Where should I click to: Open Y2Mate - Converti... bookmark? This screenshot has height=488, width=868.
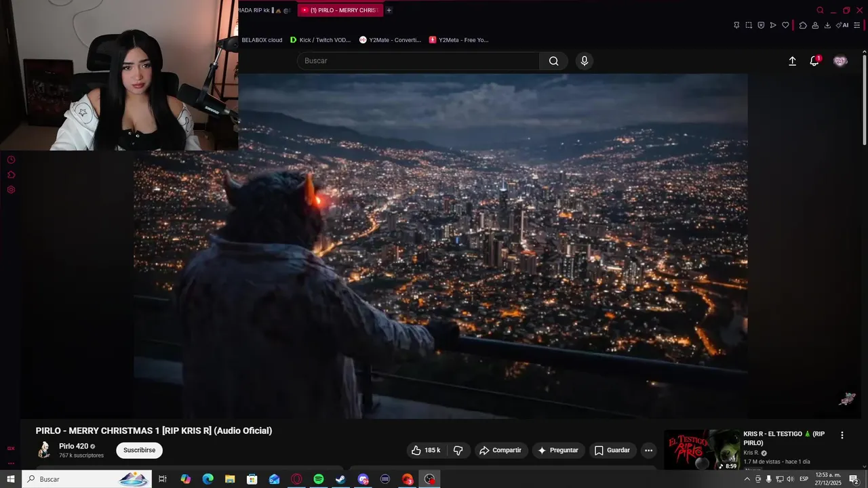coord(390,40)
